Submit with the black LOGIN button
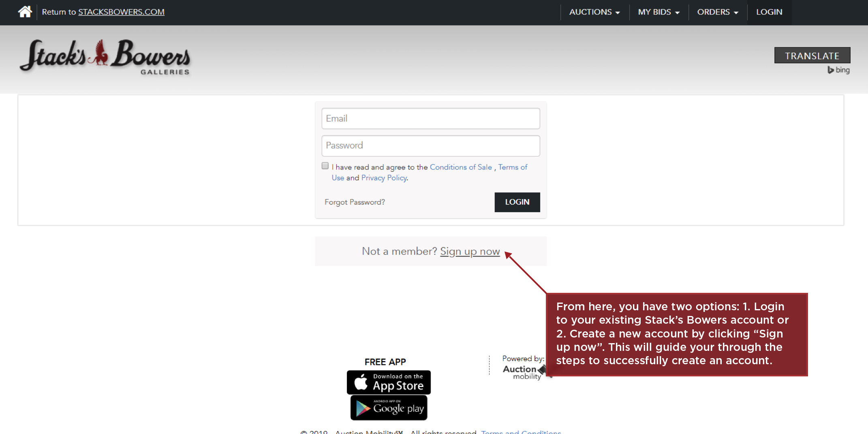868x434 pixels. click(517, 202)
